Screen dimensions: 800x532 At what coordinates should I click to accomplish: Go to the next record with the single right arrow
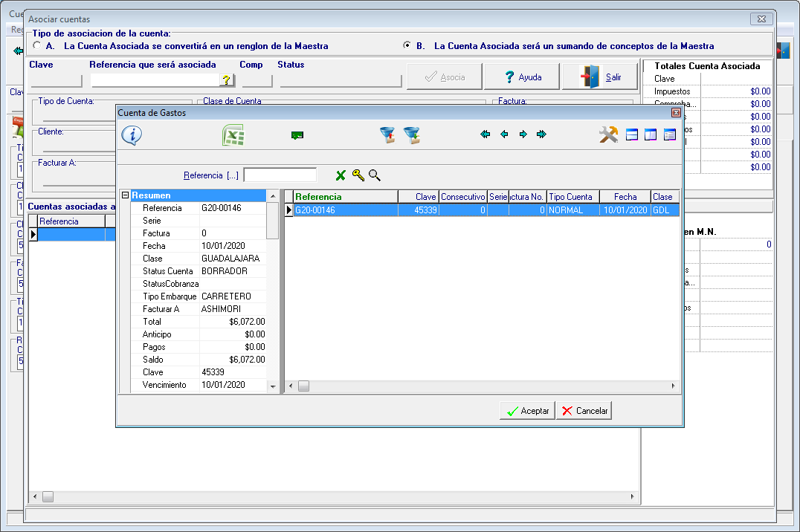pyautogui.click(x=523, y=134)
